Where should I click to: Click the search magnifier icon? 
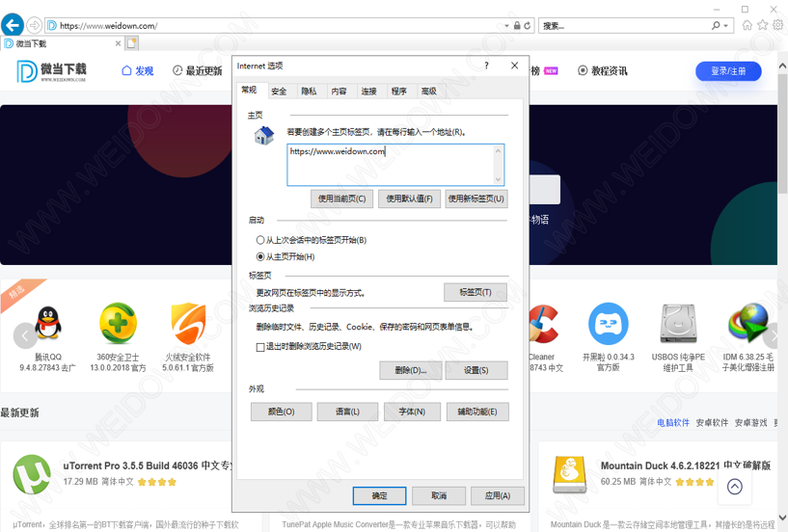click(716, 26)
